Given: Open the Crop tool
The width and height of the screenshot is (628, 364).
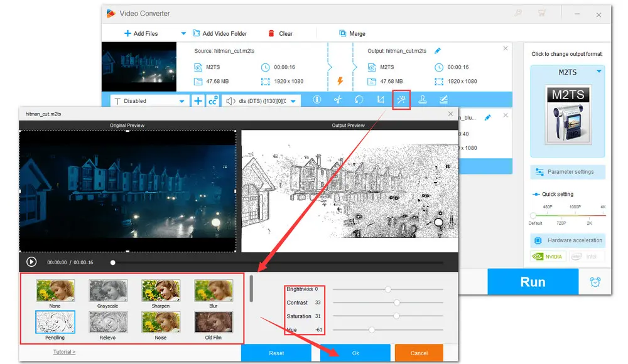Looking at the screenshot, I should 380,100.
